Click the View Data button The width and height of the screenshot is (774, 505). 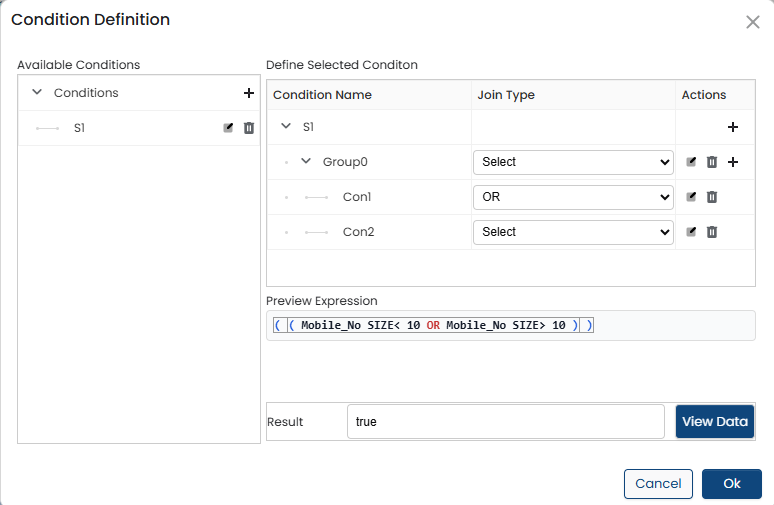click(714, 421)
